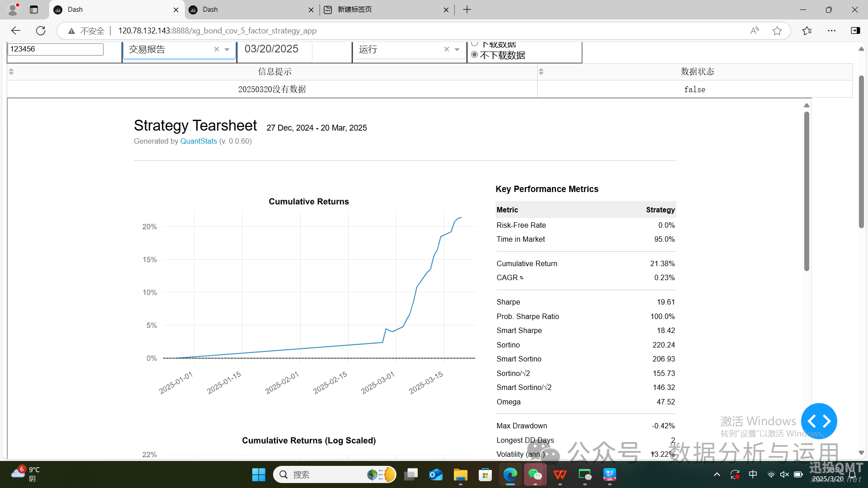
Task: Switch to the 新建标签页 tab
Action: click(x=387, y=9)
